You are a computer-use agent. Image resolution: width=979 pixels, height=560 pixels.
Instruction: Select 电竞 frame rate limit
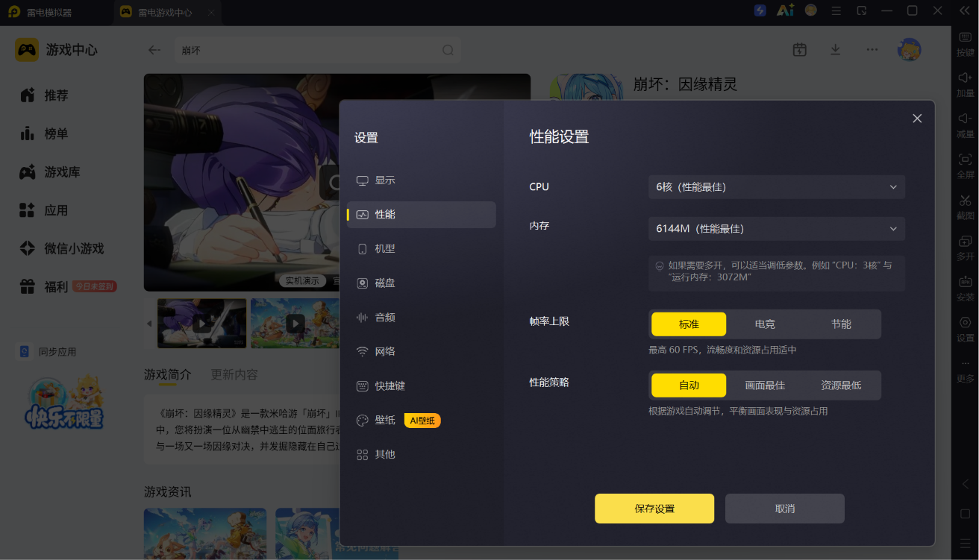point(765,324)
